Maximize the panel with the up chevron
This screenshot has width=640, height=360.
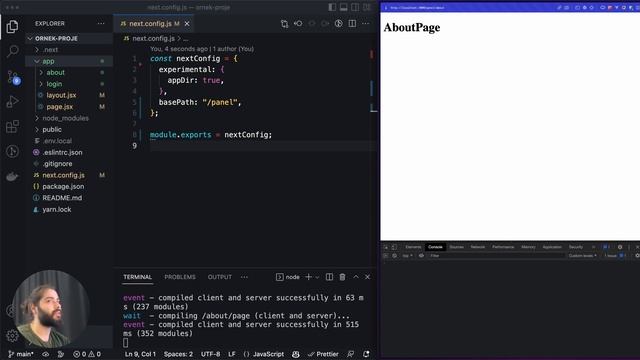(356, 277)
